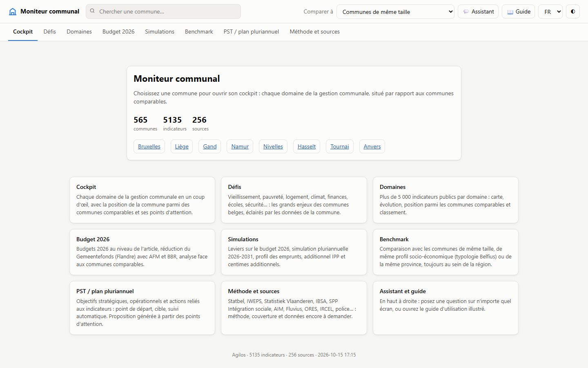This screenshot has height=368, width=588.
Task: Open the Défis description card
Action: click(x=294, y=200)
